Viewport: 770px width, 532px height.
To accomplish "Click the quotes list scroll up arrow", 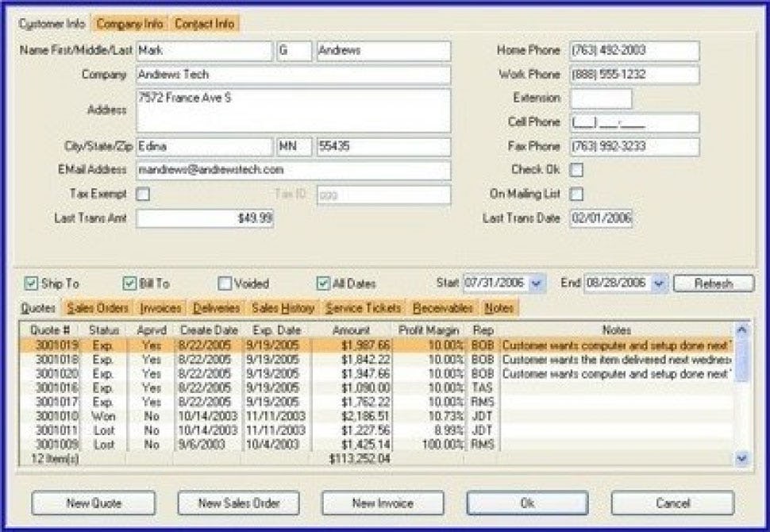I will tap(742, 330).
